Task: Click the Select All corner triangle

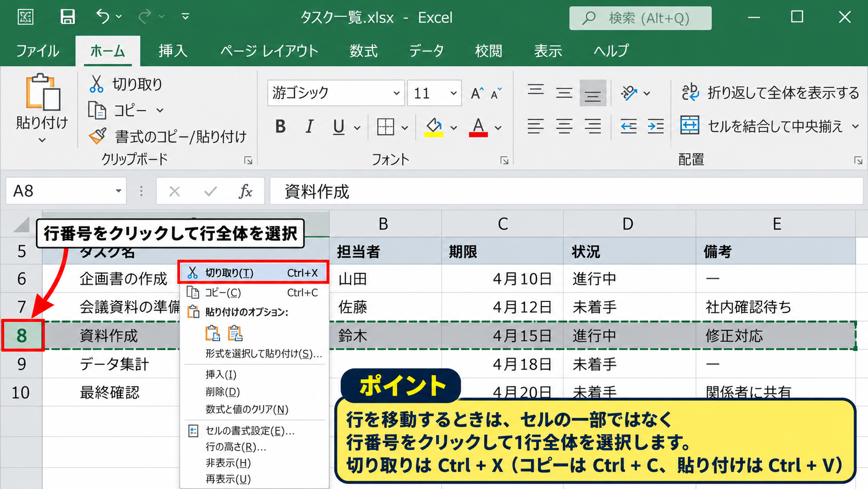Action: (x=21, y=224)
